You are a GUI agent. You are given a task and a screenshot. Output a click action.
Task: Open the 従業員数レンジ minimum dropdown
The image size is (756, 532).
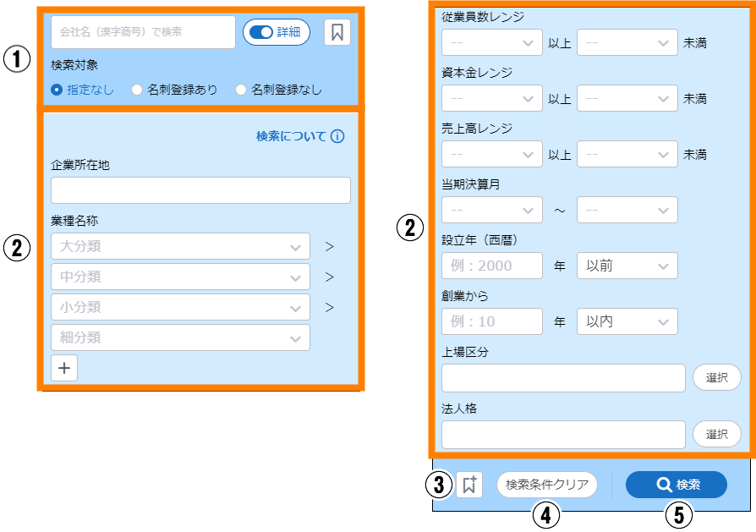491,41
